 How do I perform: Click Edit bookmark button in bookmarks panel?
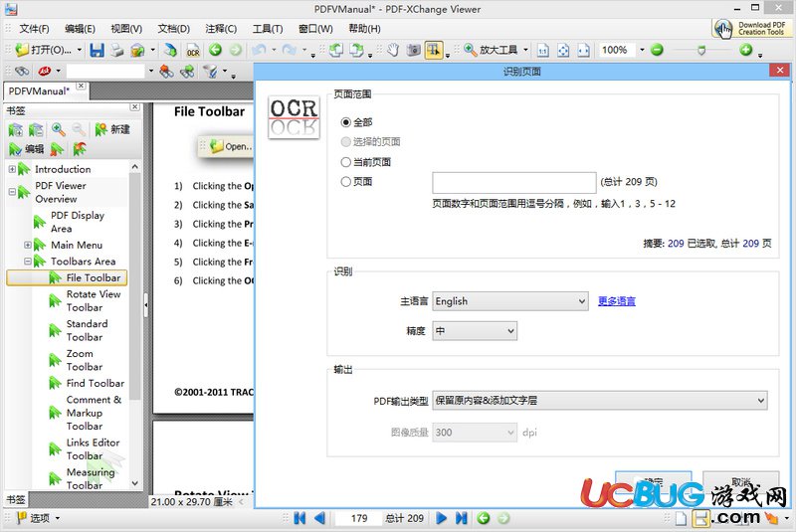(27, 149)
